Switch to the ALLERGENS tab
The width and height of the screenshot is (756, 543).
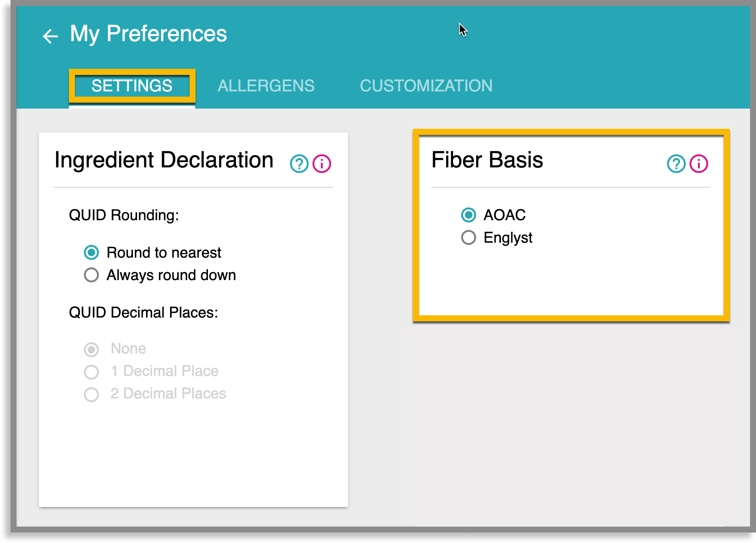point(266,86)
